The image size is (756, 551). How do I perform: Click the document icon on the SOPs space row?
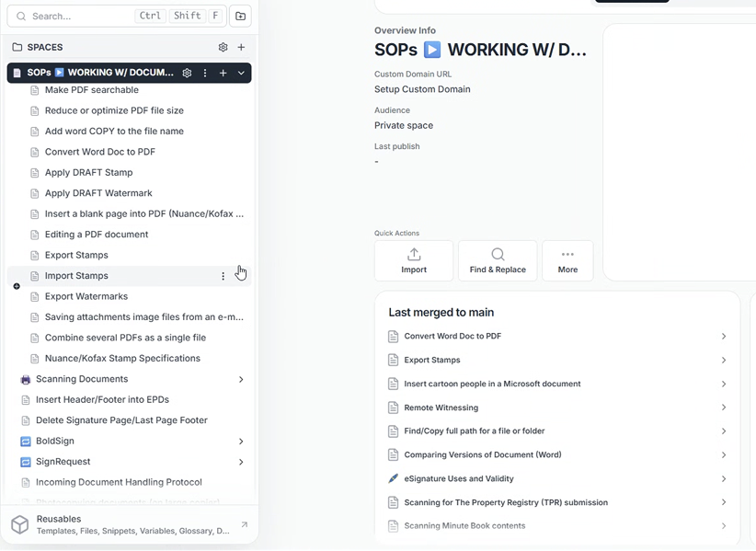[x=17, y=74]
